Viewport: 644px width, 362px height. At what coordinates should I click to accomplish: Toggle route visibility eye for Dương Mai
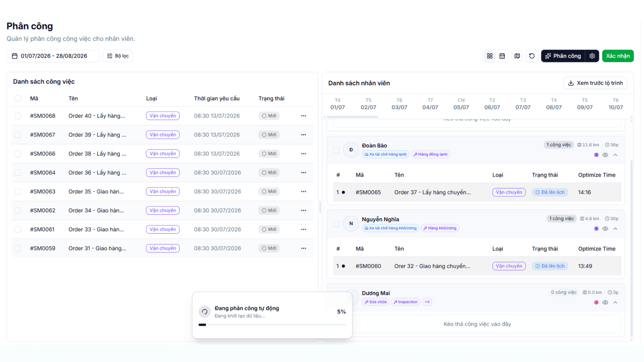[x=605, y=302]
